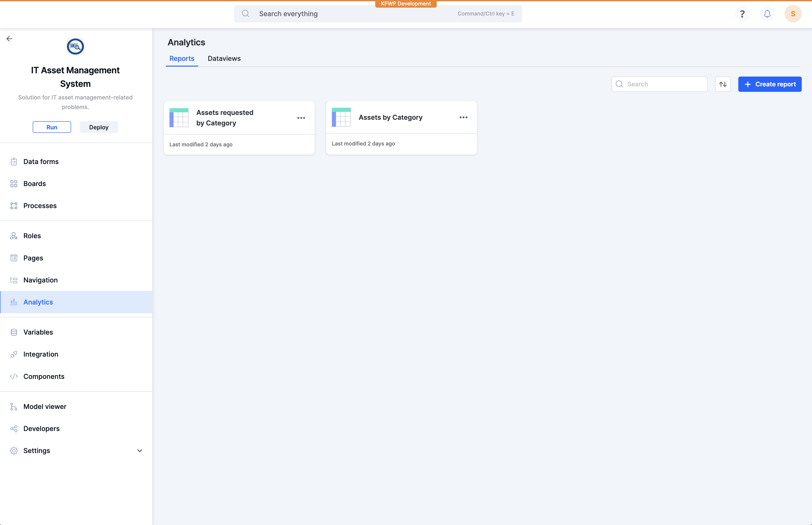Click the global search magnifier icon
This screenshot has width=812, height=525.
pyautogui.click(x=246, y=14)
